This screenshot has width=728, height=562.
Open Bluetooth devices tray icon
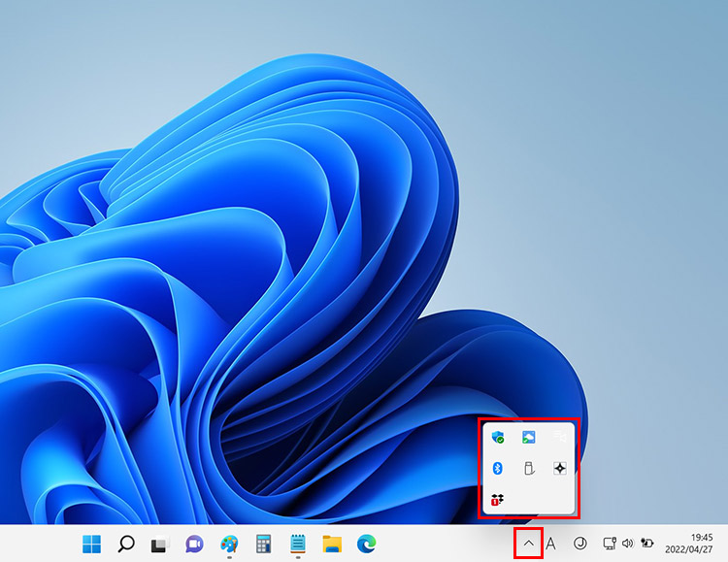point(498,469)
